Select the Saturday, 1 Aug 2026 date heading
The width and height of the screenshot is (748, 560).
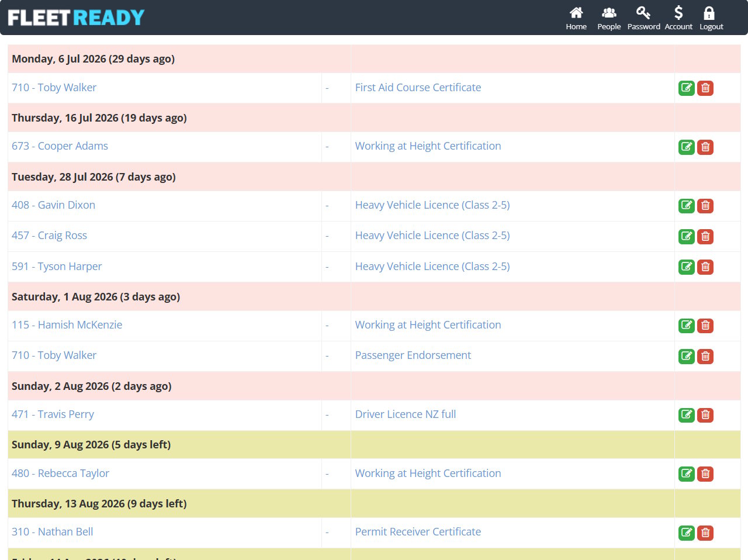[x=96, y=297]
